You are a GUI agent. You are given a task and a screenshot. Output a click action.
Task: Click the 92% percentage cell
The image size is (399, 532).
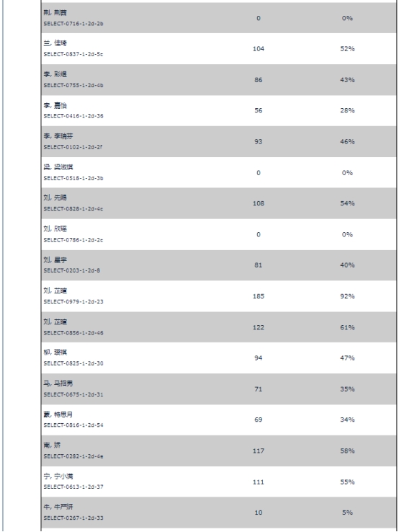click(347, 296)
